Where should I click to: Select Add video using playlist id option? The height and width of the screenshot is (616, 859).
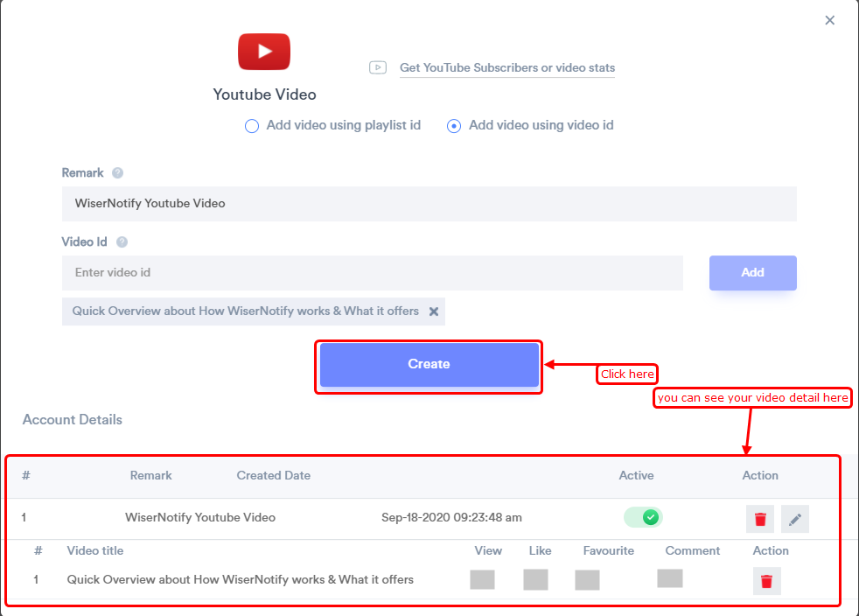pyautogui.click(x=332, y=125)
